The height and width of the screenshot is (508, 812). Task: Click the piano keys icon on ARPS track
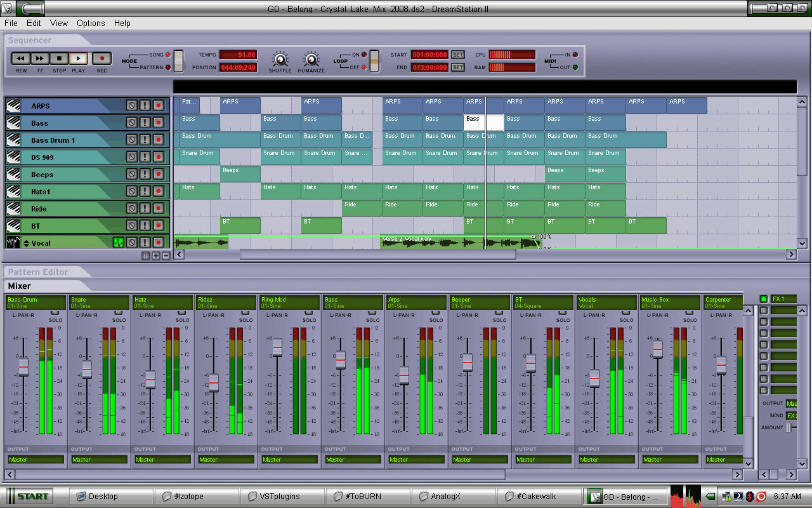[13, 105]
